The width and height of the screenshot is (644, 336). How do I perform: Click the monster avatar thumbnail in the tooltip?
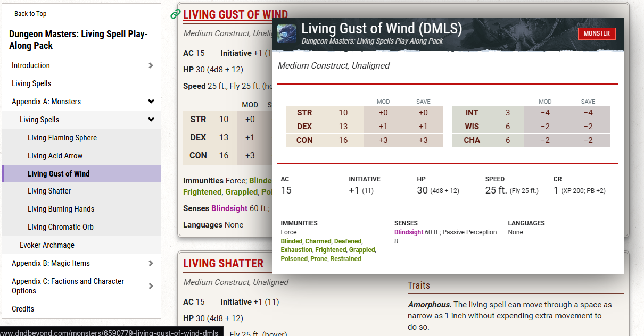click(x=287, y=33)
